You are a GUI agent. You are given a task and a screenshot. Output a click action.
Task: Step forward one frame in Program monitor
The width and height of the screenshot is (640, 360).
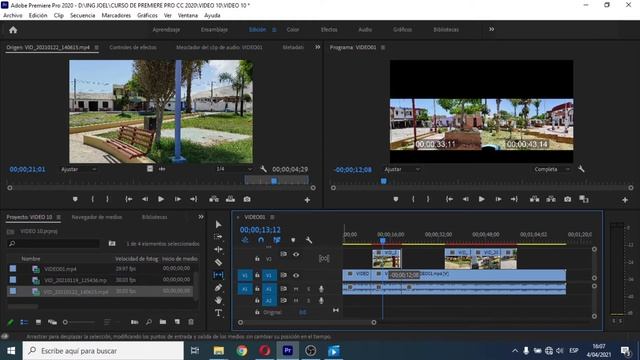coord(498,199)
